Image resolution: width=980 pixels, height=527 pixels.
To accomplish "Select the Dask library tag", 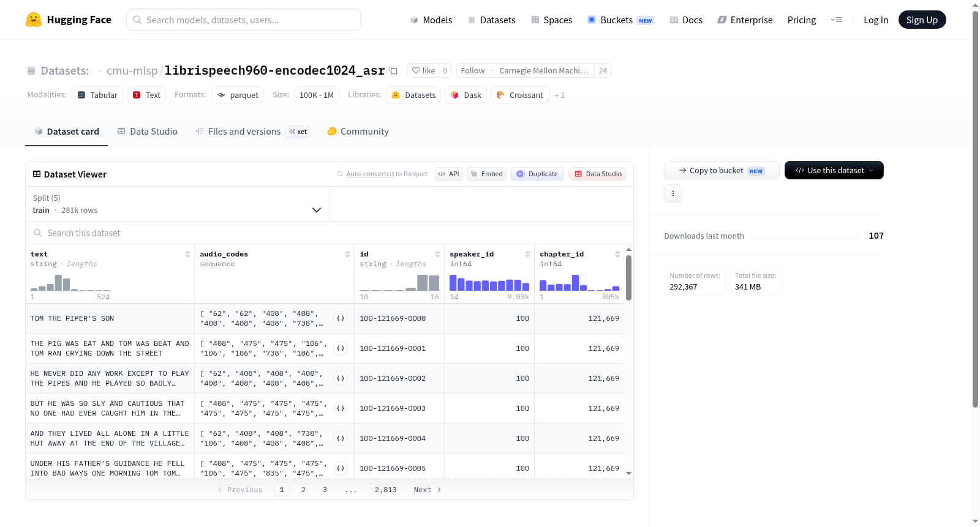I will coord(466,95).
